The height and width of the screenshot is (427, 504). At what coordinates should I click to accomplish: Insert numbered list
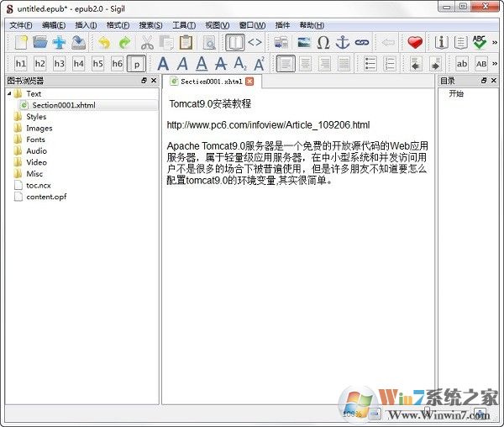coord(390,64)
